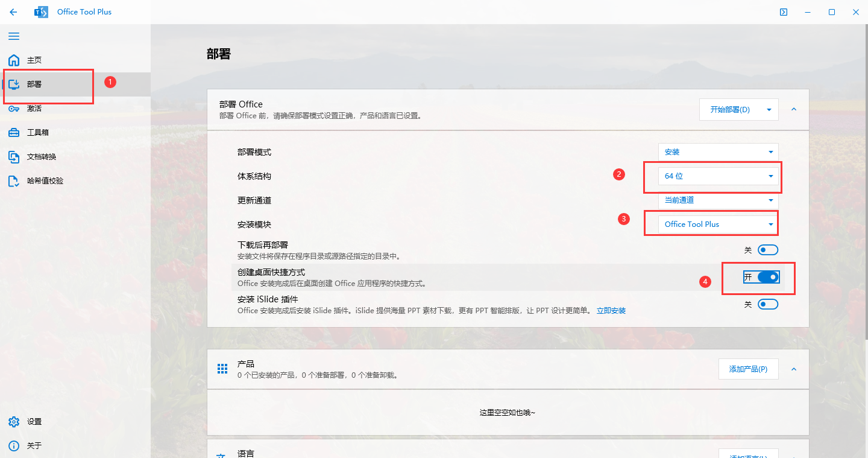This screenshot has height=458, width=868.
Task: Open the 主页 home page
Action: (33, 60)
